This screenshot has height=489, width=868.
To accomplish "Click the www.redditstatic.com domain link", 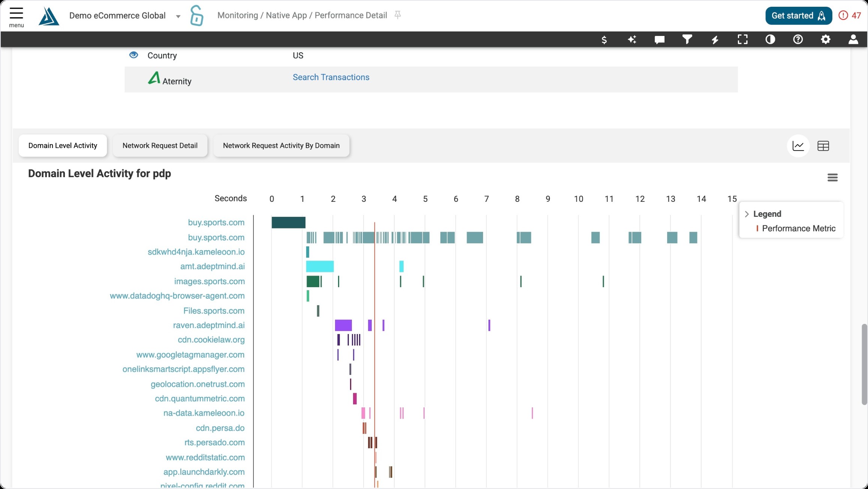I will pyautogui.click(x=205, y=458).
